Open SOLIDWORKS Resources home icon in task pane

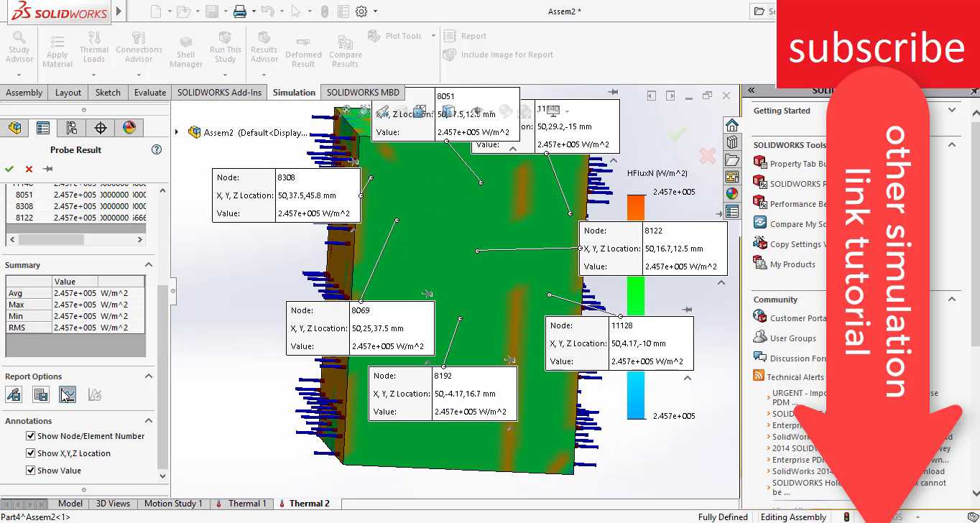point(732,124)
